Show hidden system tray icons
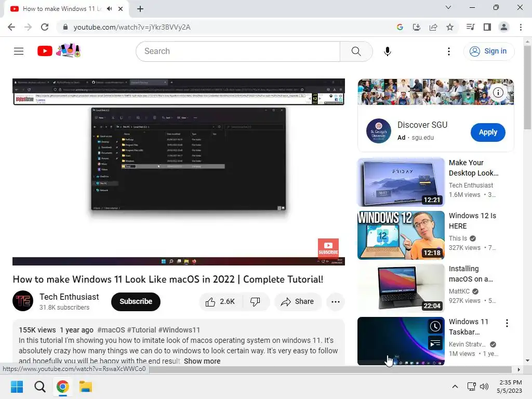Screen dimensions: 532x399 [x=455, y=387]
